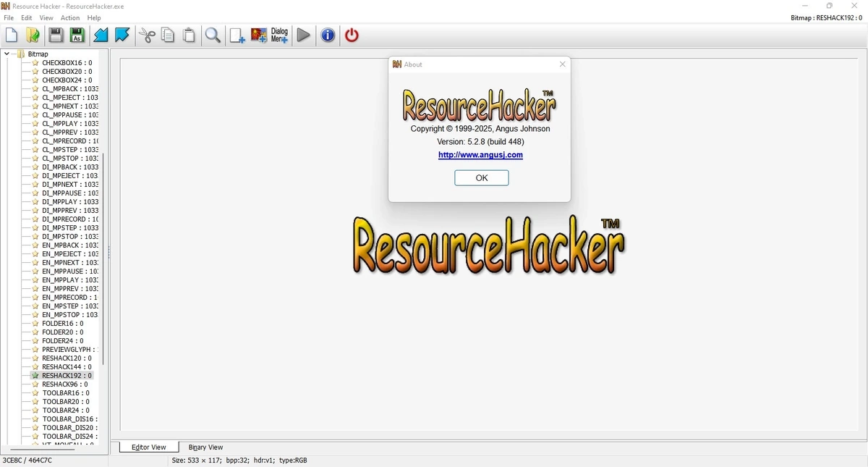Close the About dialog with the X

pyautogui.click(x=563, y=64)
